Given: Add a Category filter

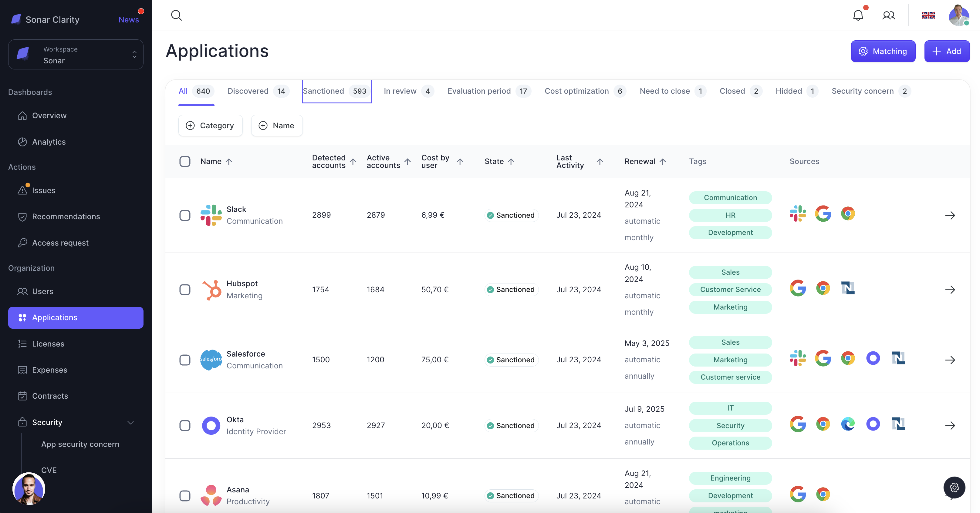Looking at the screenshot, I should tap(210, 126).
